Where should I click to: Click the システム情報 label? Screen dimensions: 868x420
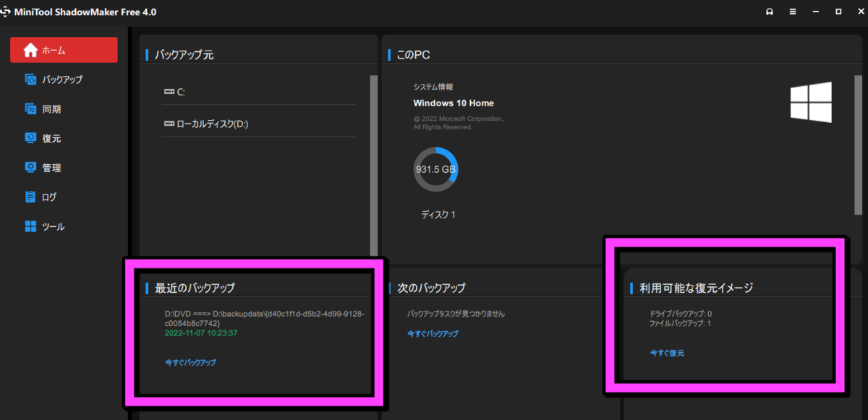[x=433, y=87]
